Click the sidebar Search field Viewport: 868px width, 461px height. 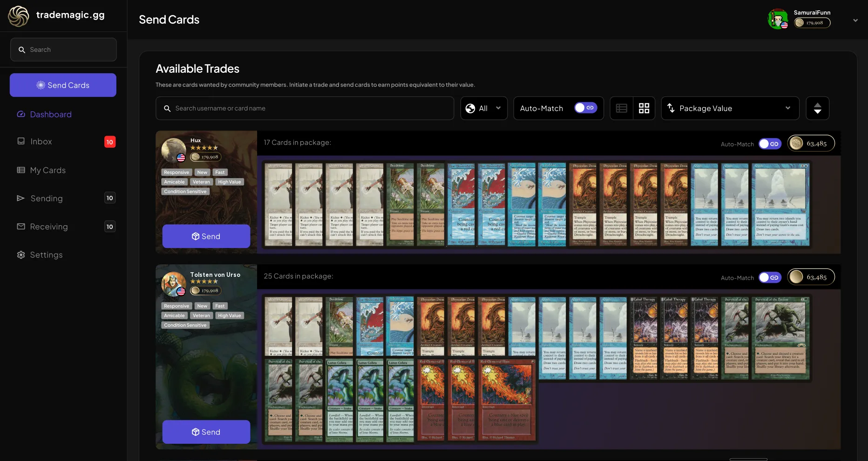(x=63, y=49)
